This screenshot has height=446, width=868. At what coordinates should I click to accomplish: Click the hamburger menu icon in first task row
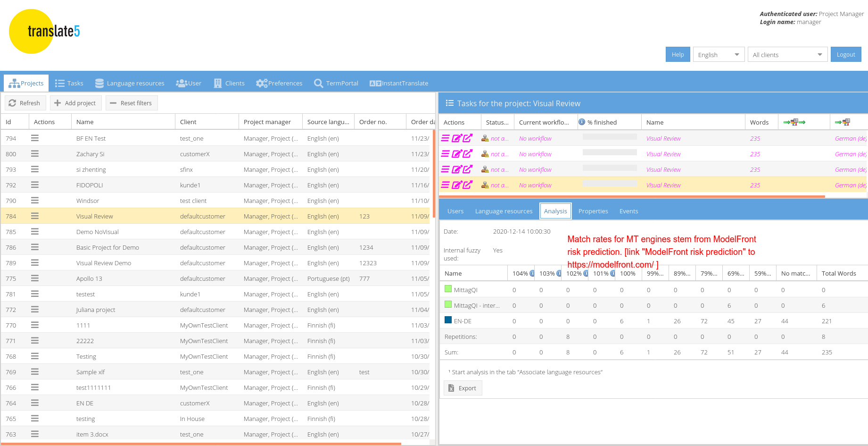click(x=445, y=138)
